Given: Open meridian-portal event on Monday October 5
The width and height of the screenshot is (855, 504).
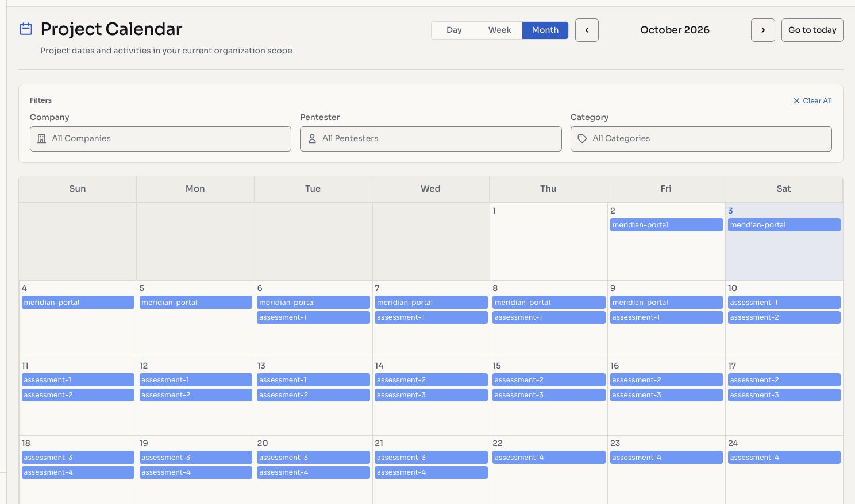Looking at the screenshot, I should click(x=195, y=303).
